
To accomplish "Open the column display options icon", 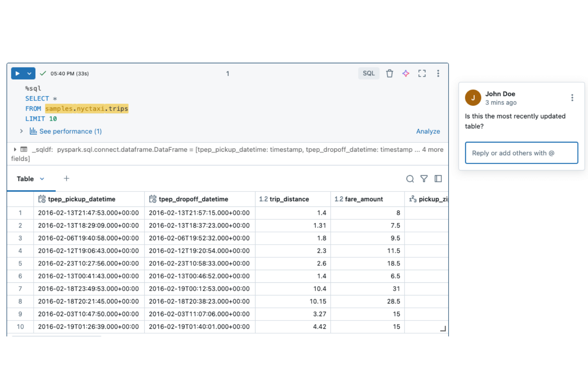I will [x=438, y=179].
